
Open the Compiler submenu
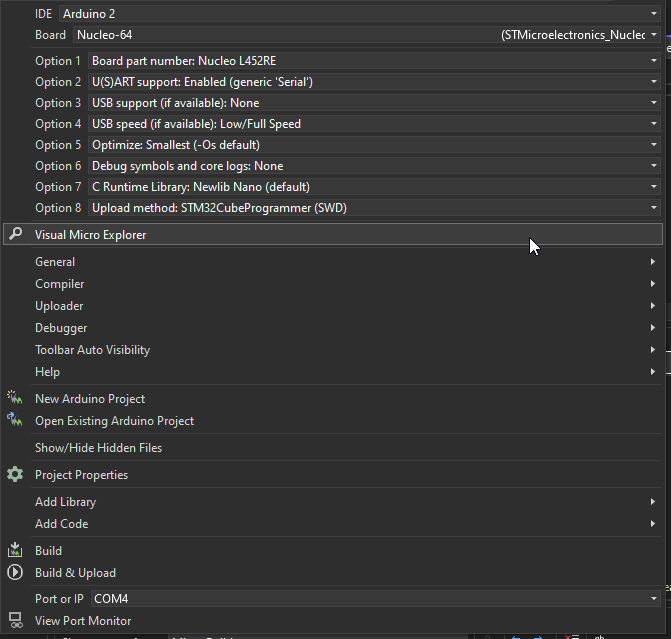pyautogui.click(x=333, y=284)
